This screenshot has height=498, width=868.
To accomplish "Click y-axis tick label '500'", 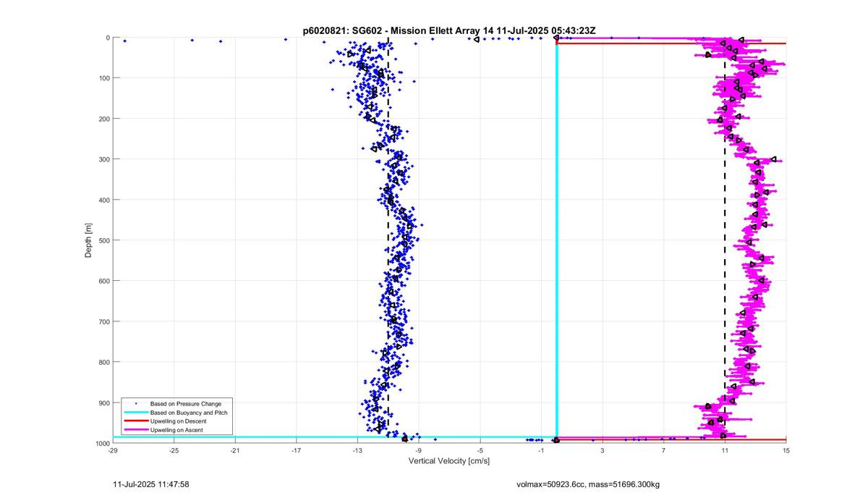I will [104, 240].
